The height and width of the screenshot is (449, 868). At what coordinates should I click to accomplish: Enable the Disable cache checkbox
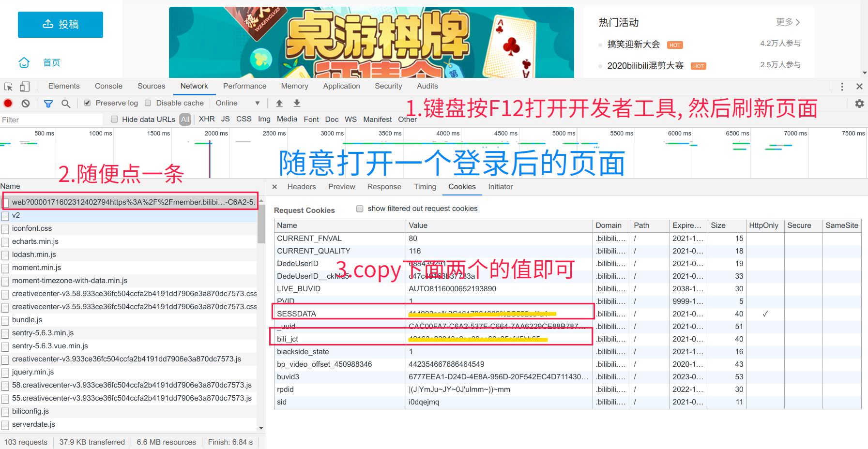(x=148, y=103)
